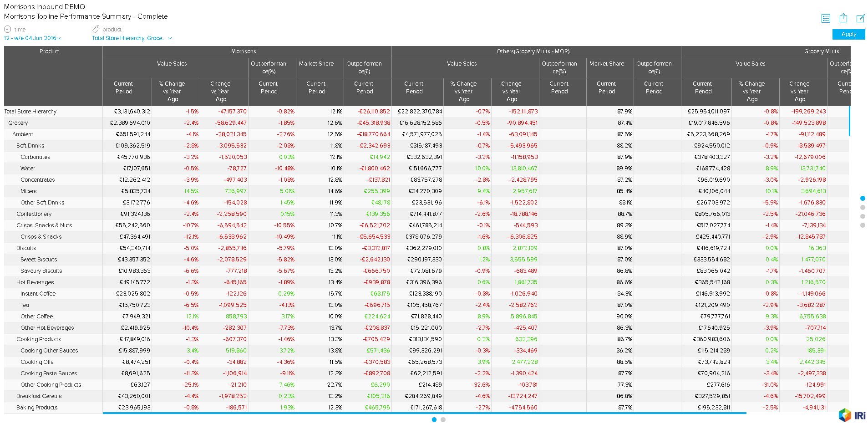Click the Grocery Mults group header
The image size is (868, 424).
[x=766, y=52]
